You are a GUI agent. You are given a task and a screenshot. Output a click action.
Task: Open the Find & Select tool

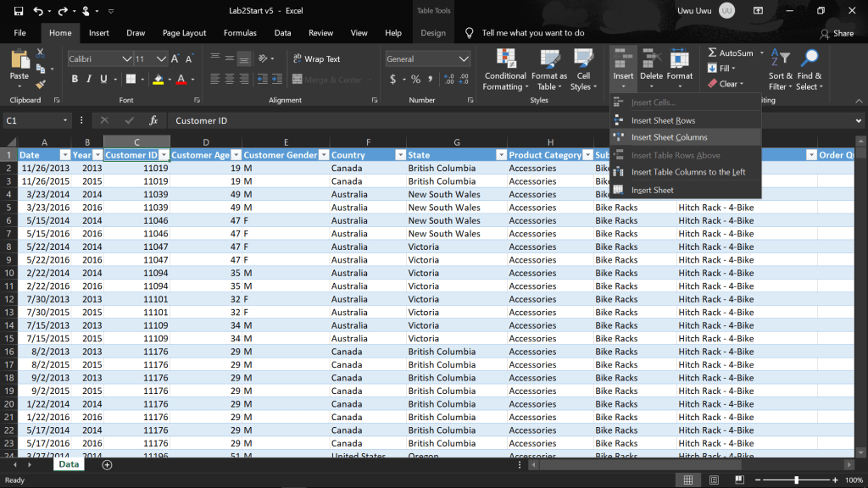tap(810, 69)
